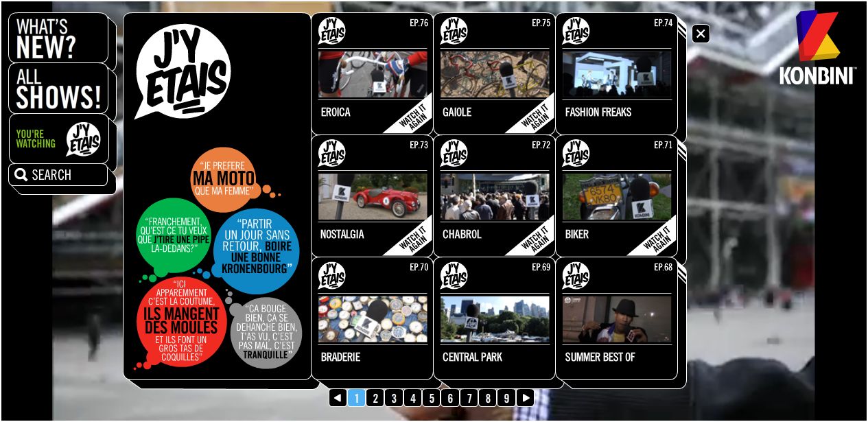Open the Central Park episode thumbnail

[x=495, y=319]
